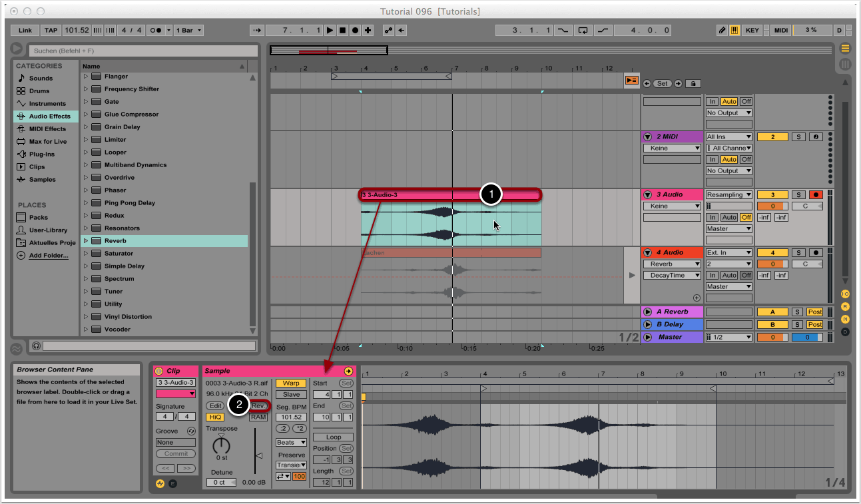This screenshot has width=861, height=504.
Task: Click the Arrangement Record button
Action: pos(355,31)
